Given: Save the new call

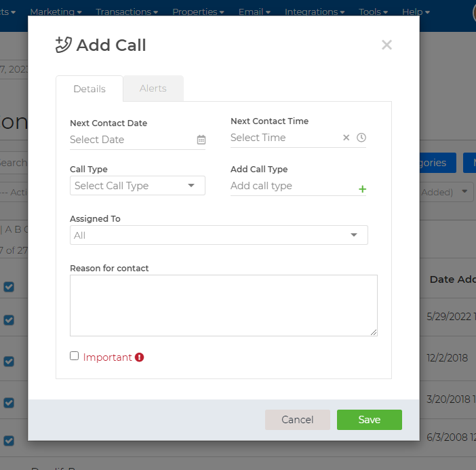Looking at the screenshot, I should pos(370,420).
